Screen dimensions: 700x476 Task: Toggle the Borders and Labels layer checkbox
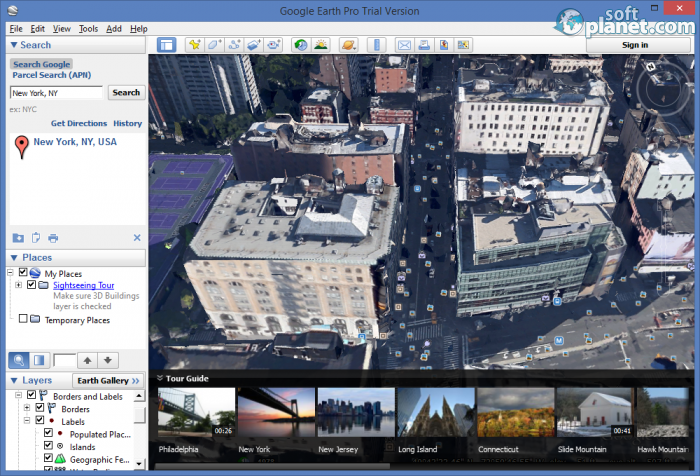click(x=31, y=395)
